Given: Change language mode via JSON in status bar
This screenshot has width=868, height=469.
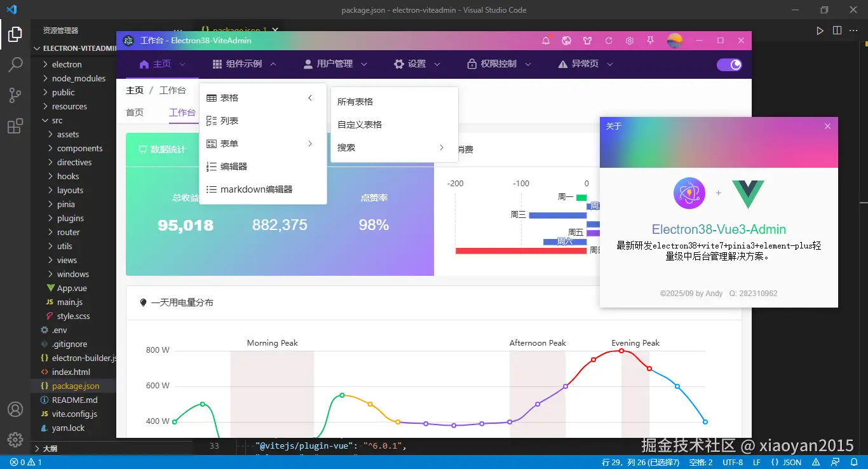Looking at the screenshot, I should [785, 462].
